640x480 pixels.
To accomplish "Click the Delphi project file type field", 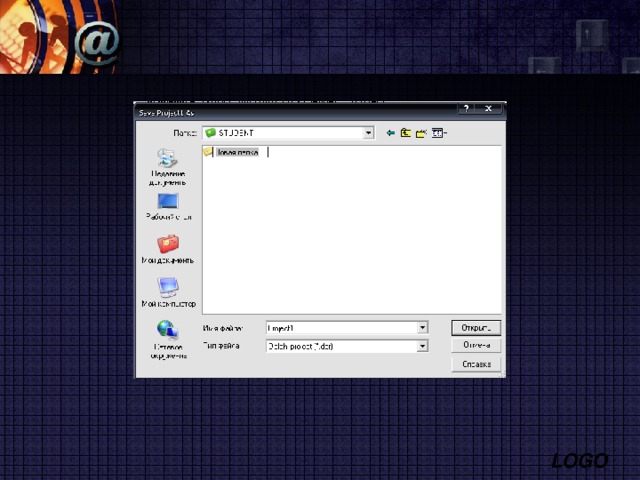I will [340, 346].
